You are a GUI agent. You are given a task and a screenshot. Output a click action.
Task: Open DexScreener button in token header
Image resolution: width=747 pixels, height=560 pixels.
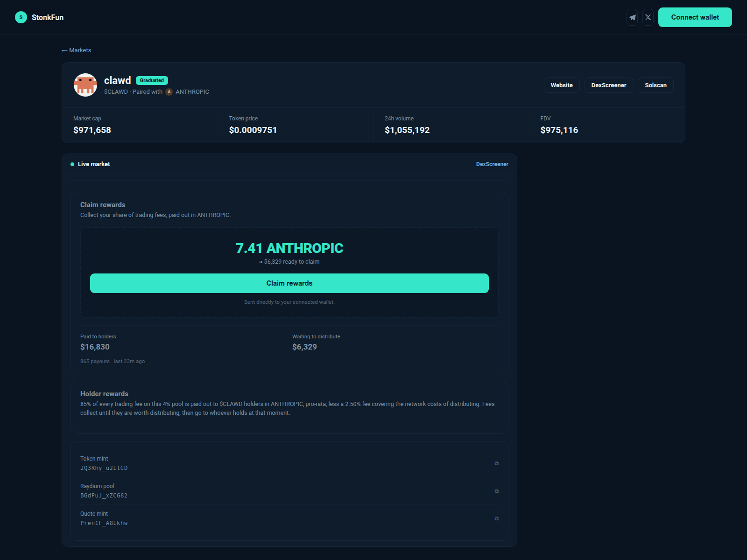[x=609, y=85]
